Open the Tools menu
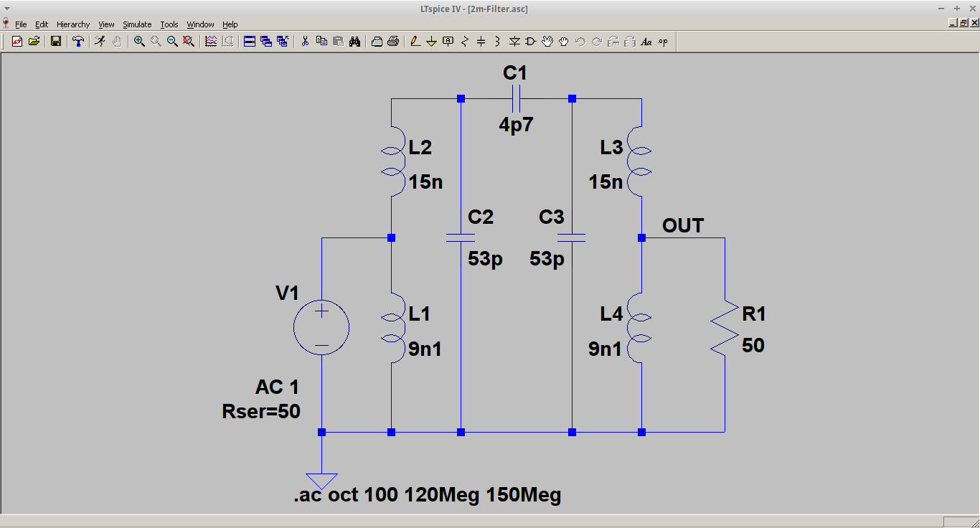 pos(169,24)
